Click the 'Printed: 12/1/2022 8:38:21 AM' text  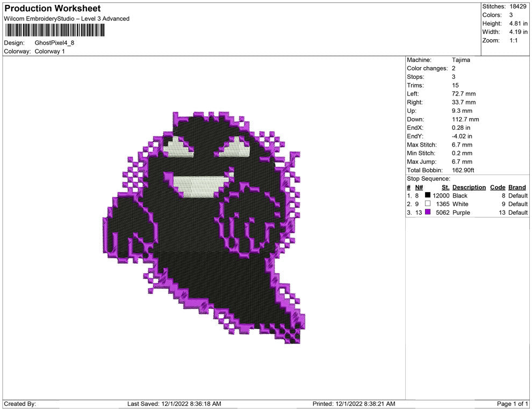click(354, 404)
